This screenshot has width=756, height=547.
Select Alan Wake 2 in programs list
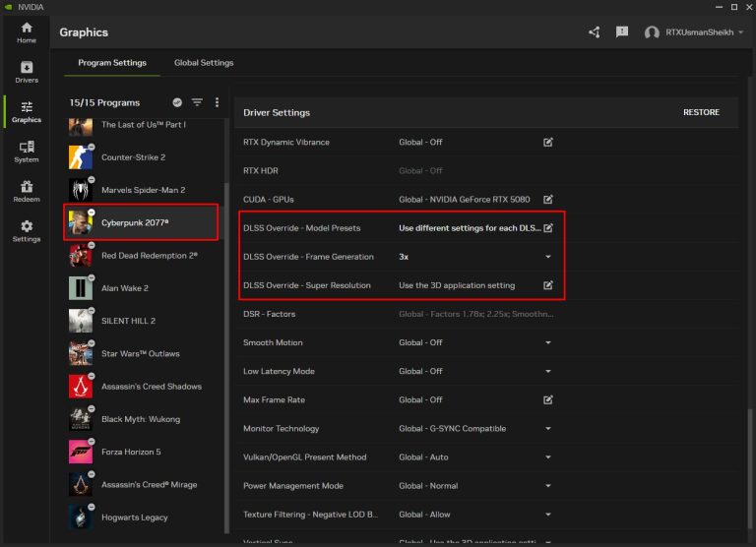(125, 288)
